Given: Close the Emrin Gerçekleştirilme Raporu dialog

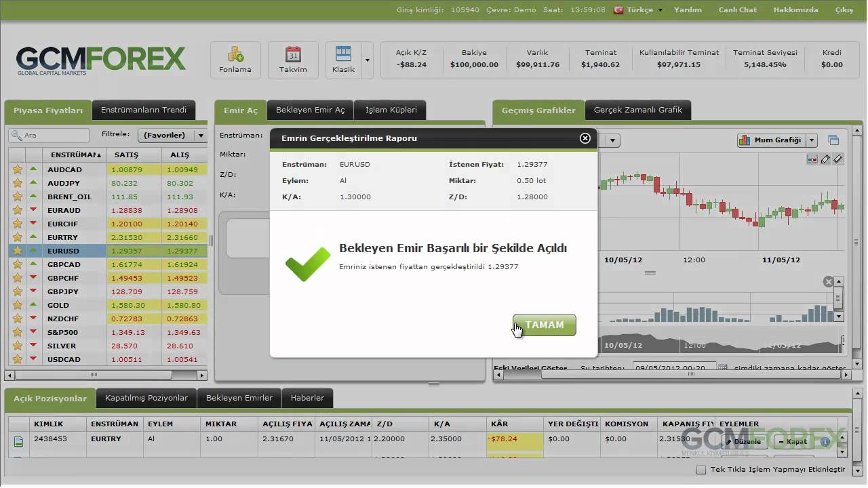Looking at the screenshot, I should click(x=585, y=138).
